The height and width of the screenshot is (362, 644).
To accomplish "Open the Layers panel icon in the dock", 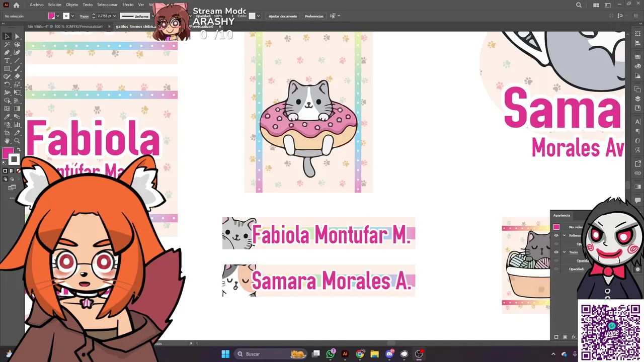I will click(638, 99).
